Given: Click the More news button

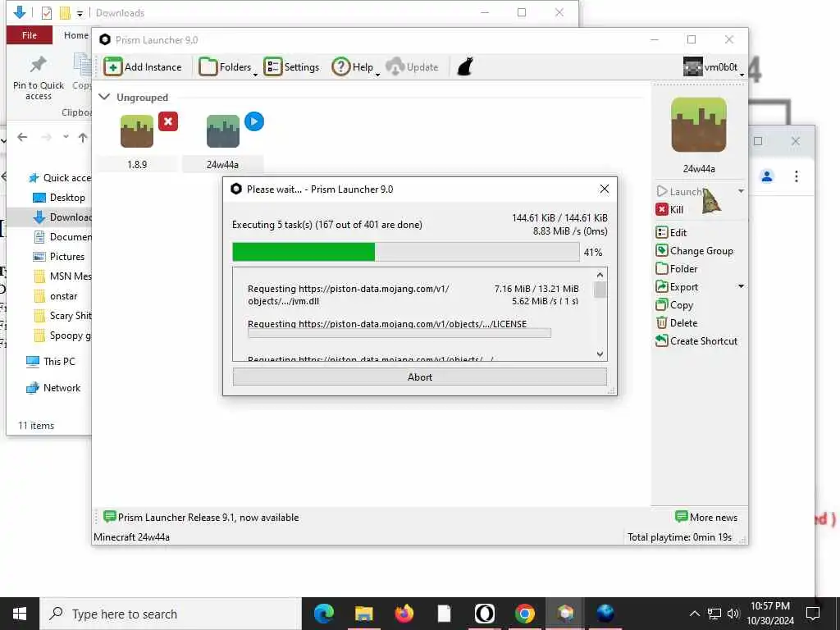Looking at the screenshot, I should pyautogui.click(x=706, y=517).
